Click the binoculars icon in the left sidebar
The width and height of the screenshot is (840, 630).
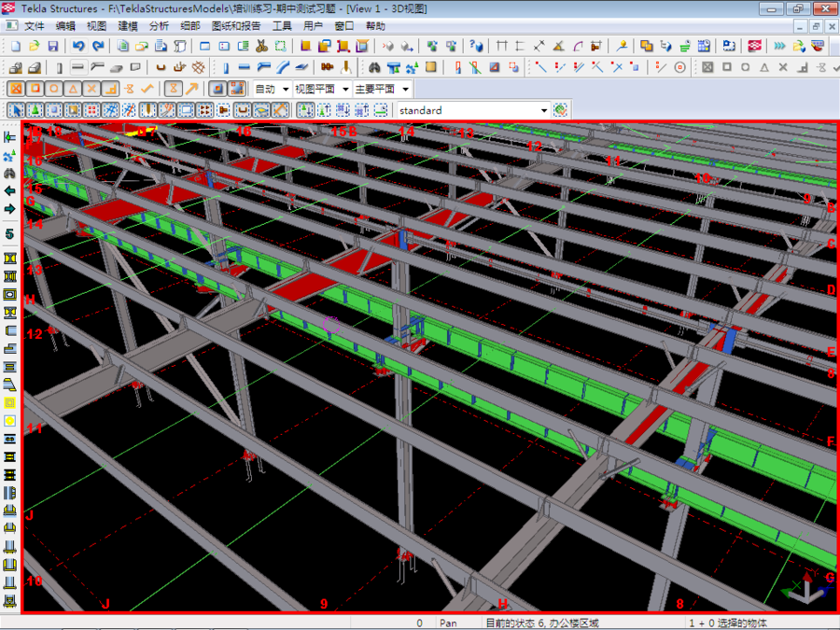[x=9, y=173]
